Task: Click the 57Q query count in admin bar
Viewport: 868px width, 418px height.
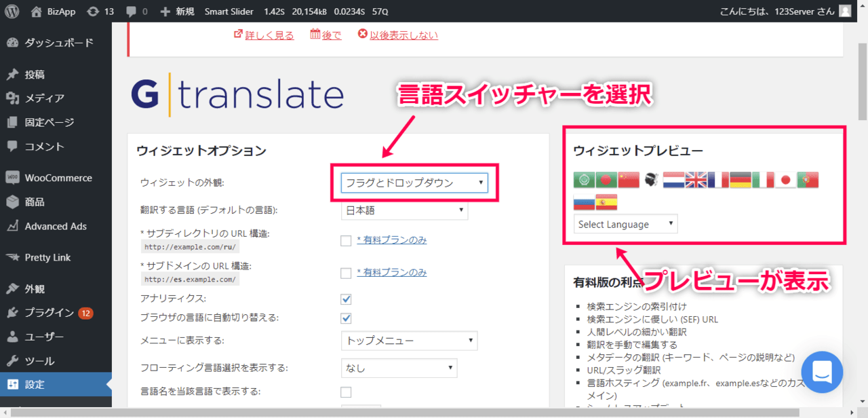Action: 380,11
